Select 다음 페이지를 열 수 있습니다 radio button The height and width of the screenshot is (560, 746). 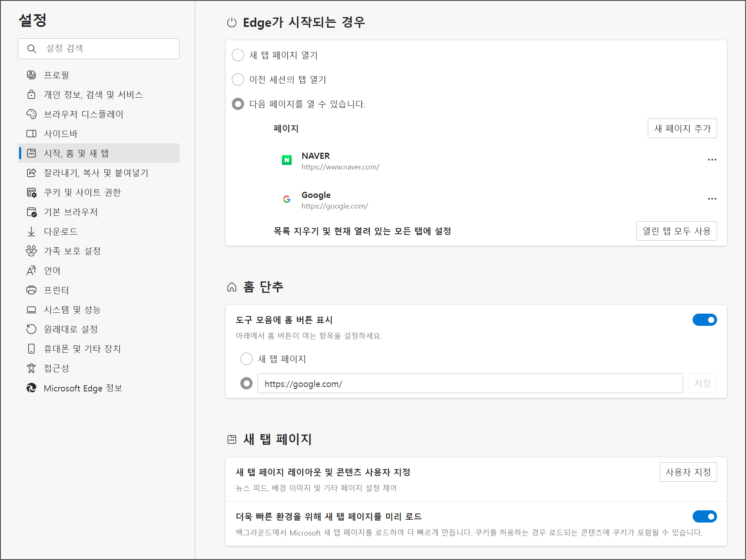pos(238,104)
